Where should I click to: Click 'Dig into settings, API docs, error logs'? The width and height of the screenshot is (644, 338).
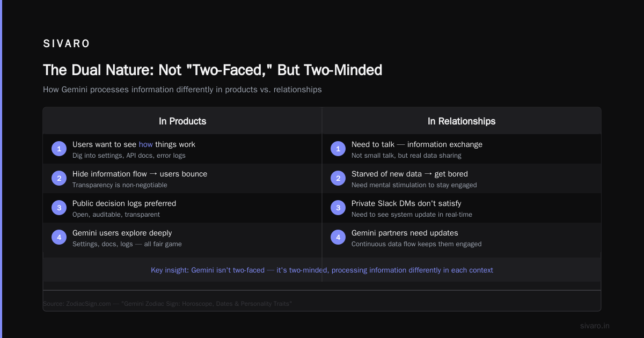pos(129,156)
